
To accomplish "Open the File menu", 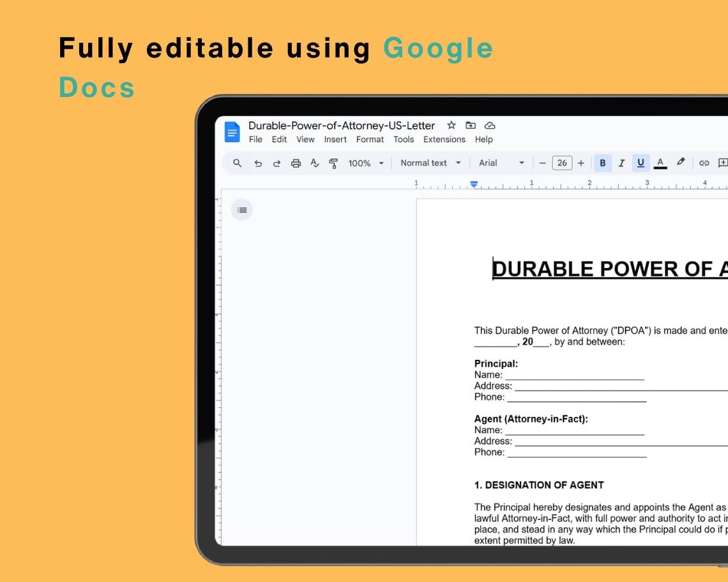I will (255, 139).
